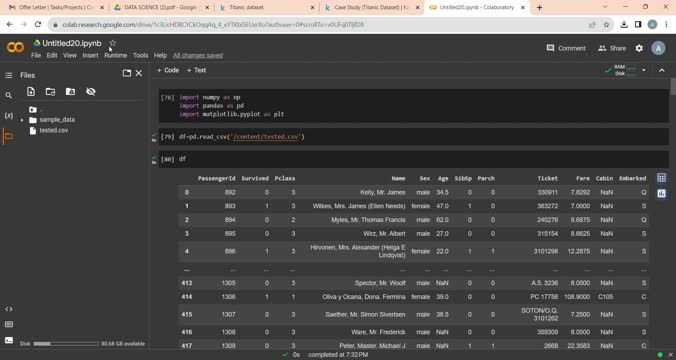676x360 pixels.
Task: Open the terminal icon in sidebar
Action: click(x=9, y=340)
